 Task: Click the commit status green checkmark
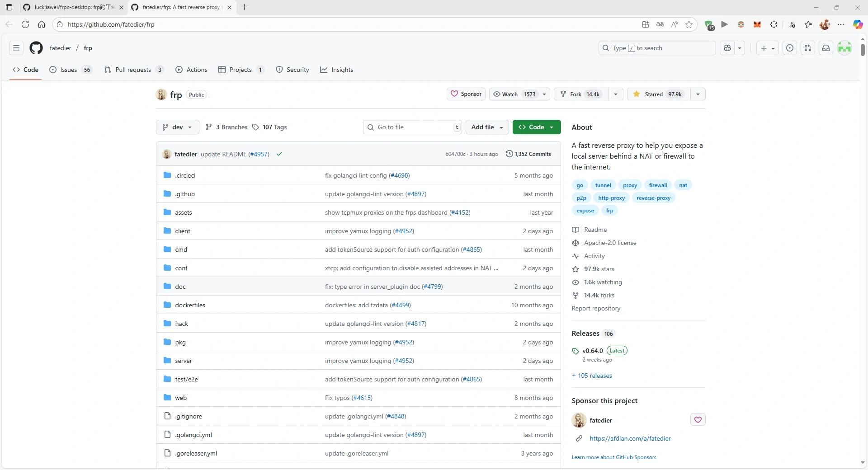(279, 154)
